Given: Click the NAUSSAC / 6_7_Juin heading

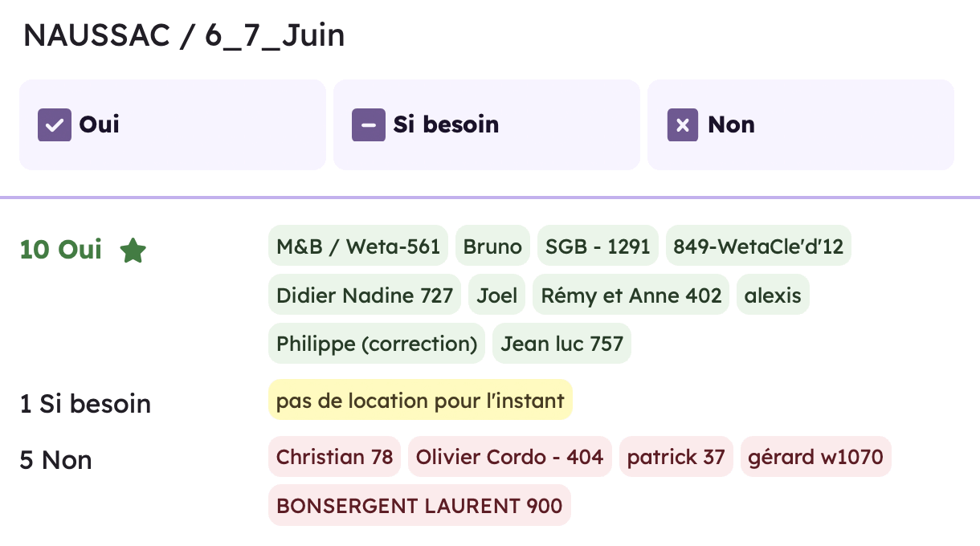Looking at the screenshot, I should 184,36.
